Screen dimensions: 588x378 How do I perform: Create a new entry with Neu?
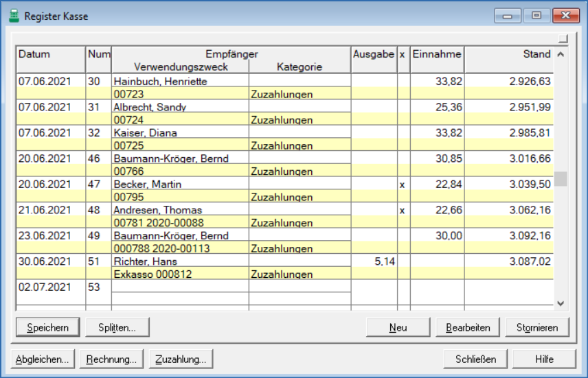[398, 327]
